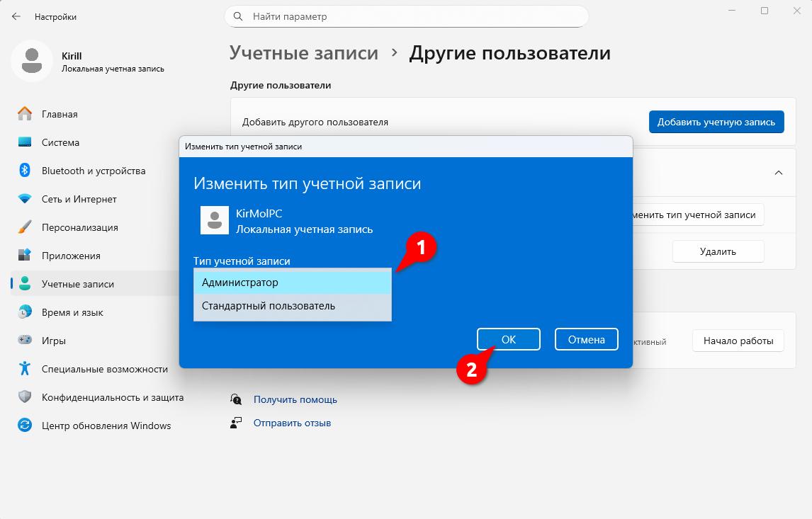Open the Центр обновления Windows update icon
The image size is (812, 519).
pyautogui.click(x=24, y=426)
